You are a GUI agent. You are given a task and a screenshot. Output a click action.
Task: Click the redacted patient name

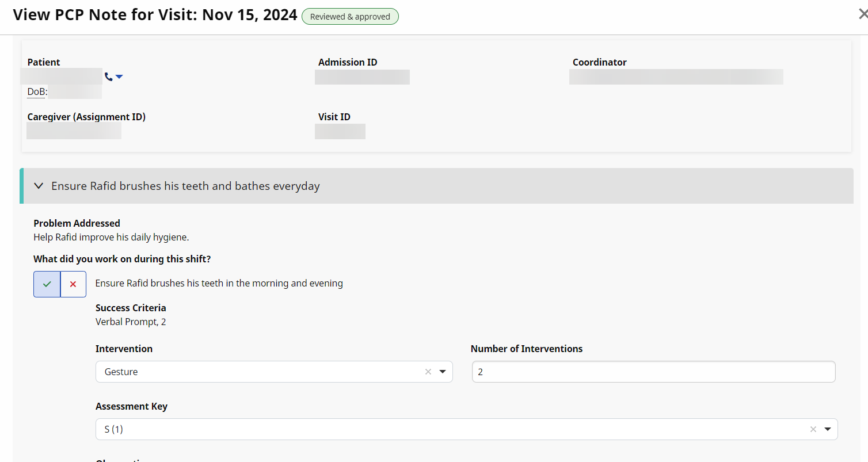point(62,77)
